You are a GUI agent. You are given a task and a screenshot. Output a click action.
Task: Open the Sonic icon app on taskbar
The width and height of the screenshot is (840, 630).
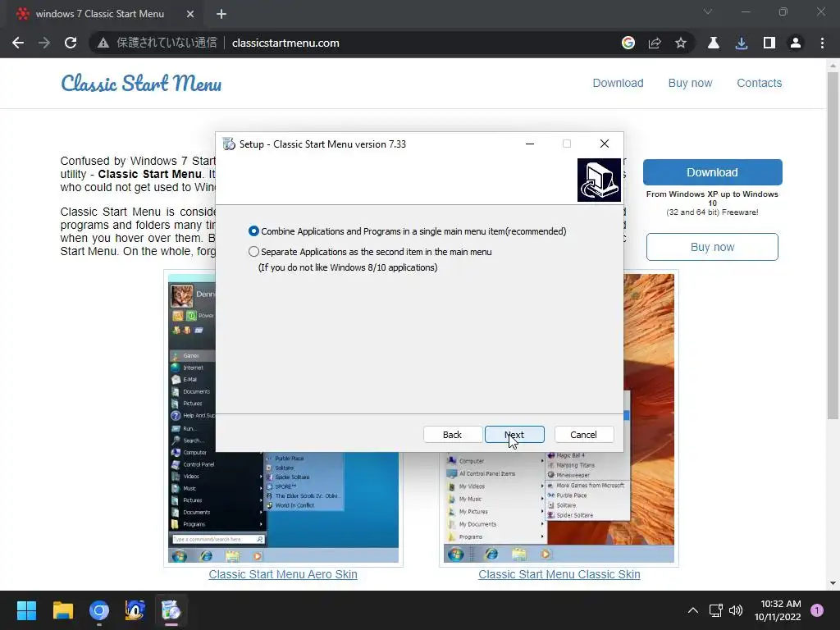tap(135, 610)
